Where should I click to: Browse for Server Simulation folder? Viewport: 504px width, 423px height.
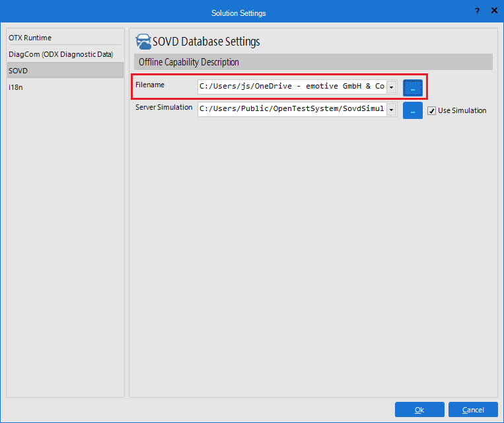[x=412, y=110]
